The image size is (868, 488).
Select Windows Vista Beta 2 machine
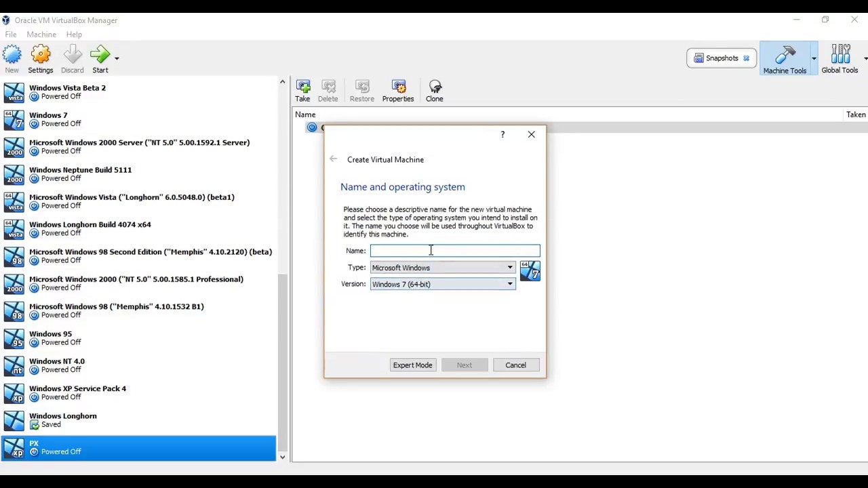click(x=138, y=92)
